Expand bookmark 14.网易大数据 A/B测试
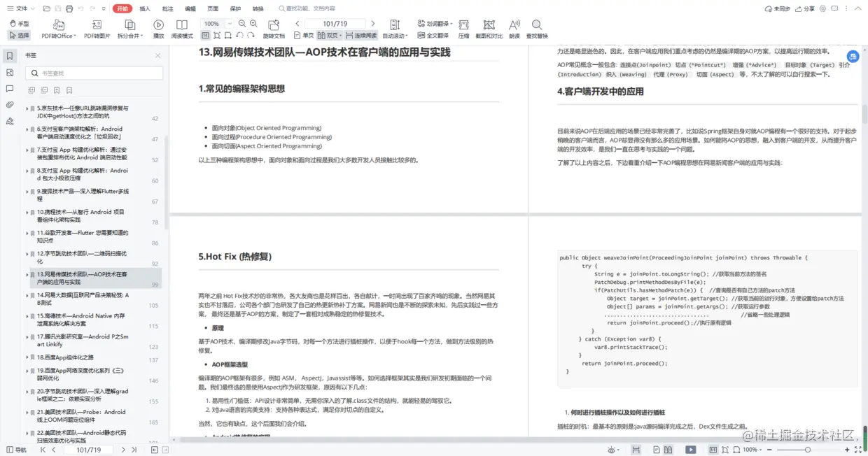Image resolution: width=868 pixels, height=456 pixels. [27, 295]
